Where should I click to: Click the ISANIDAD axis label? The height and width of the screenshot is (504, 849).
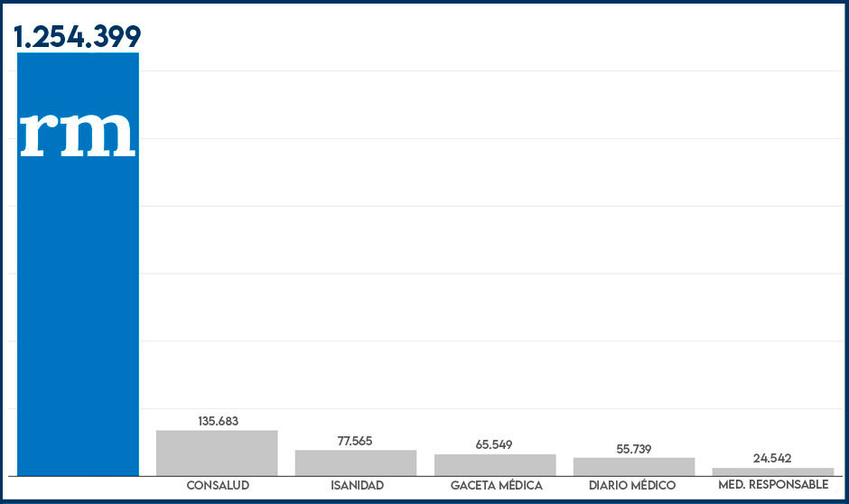[x=357, y=486]
